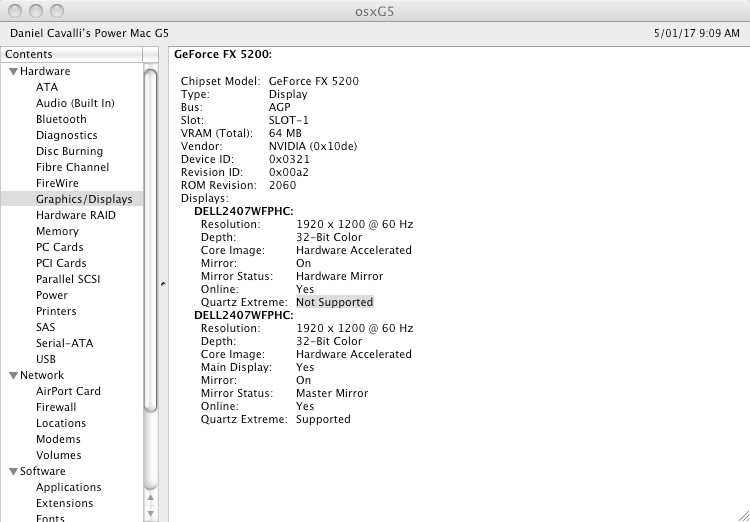Click the sidebar scroll down arrow
This screenshot has height=522, width=750.
[151, 514]
